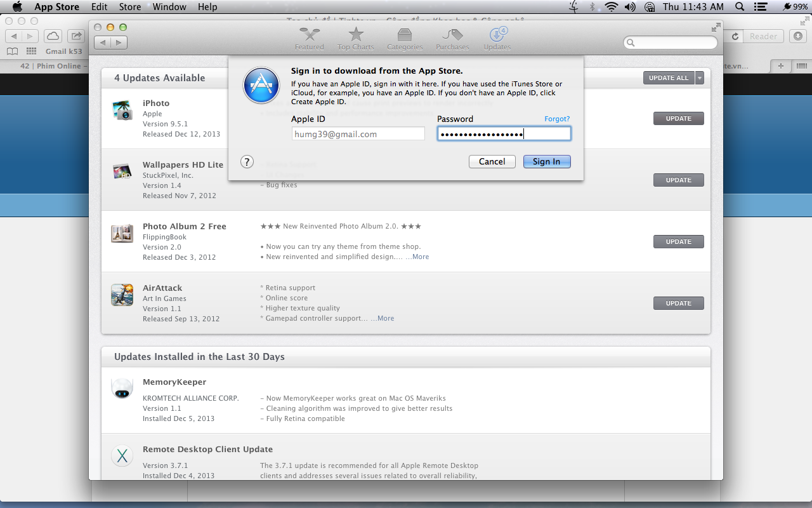Go forward in the App Store toolbar
This screenshot has height=508, width=812.
119,43
